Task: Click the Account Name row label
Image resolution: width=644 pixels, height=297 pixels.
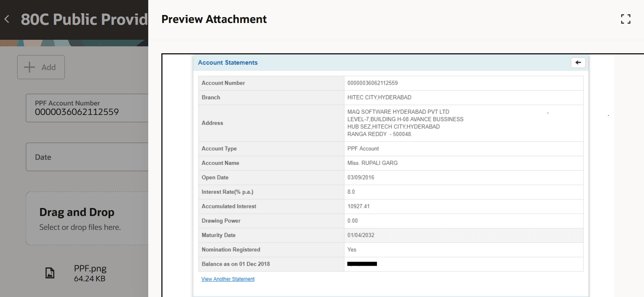Action: tap(220, 163)
